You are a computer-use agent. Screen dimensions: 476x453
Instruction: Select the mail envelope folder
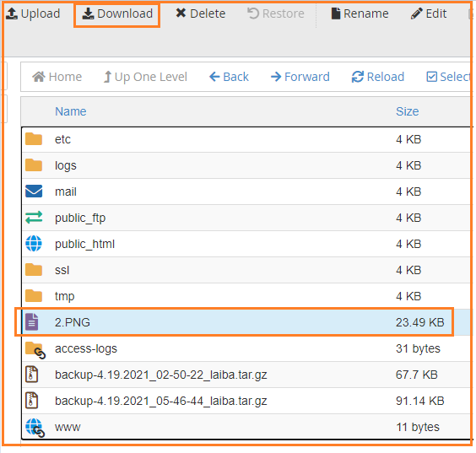click(34, 191)
